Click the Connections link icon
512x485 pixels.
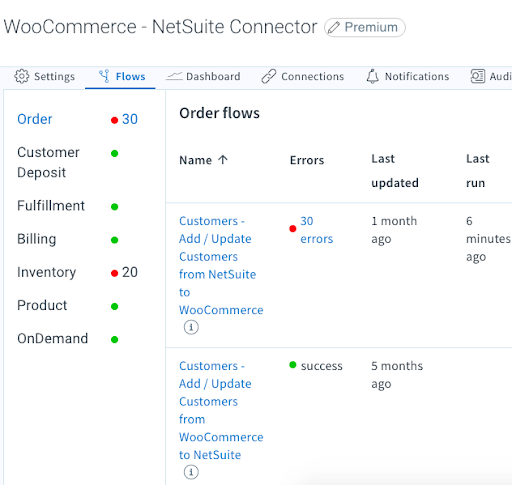click(x=269, y=76)
